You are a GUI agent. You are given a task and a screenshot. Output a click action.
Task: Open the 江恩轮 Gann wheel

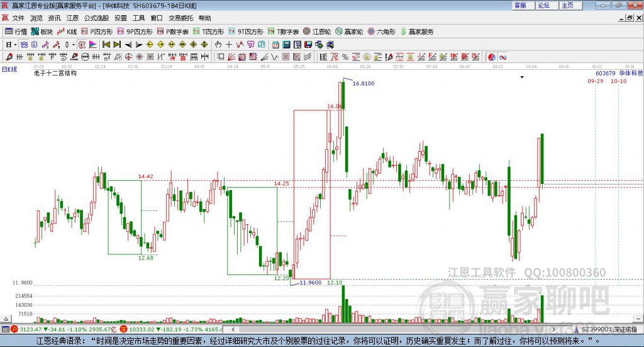tap(317, 31)
